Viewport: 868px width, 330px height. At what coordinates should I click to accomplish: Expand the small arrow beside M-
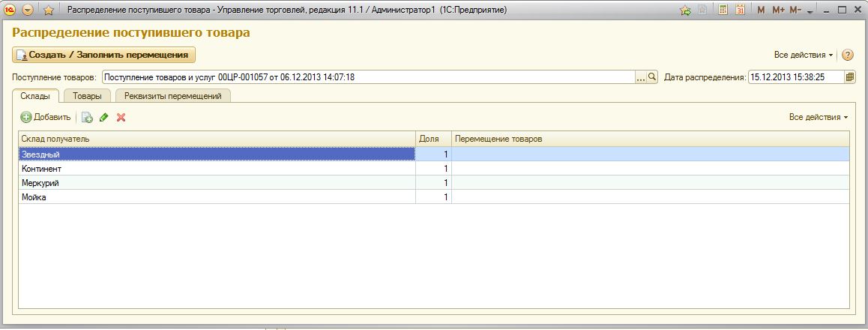click(x=810, y=12)
